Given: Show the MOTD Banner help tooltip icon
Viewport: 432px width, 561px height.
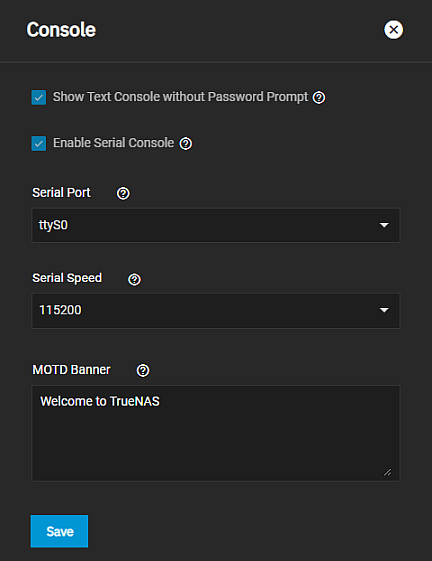Looking at the screenshot, I should [x=143, y=370].
